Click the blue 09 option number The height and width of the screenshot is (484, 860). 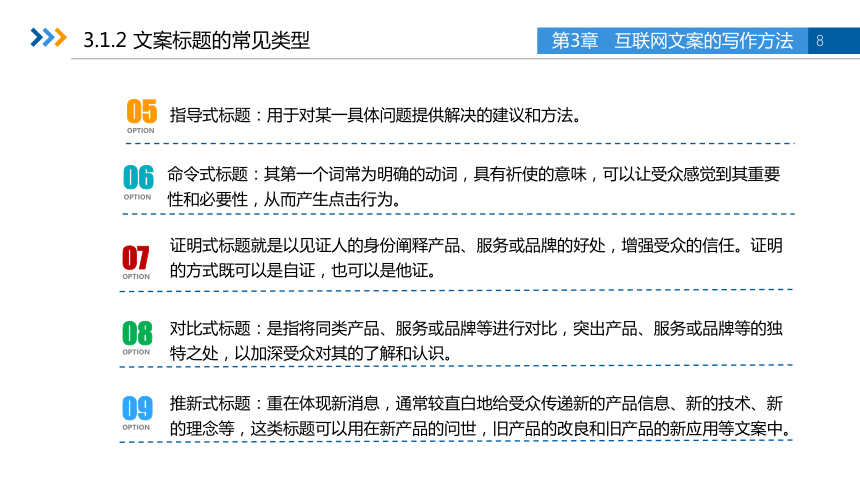(137, 408)
